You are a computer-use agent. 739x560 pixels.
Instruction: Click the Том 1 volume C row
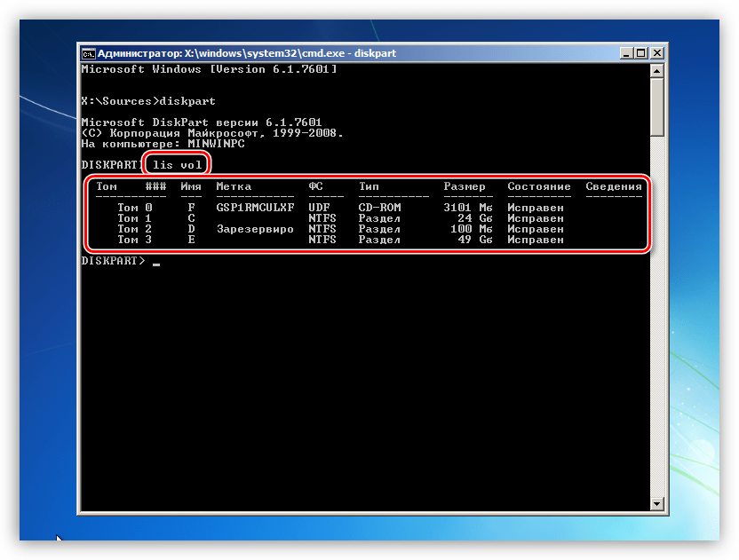click(340, 218)
